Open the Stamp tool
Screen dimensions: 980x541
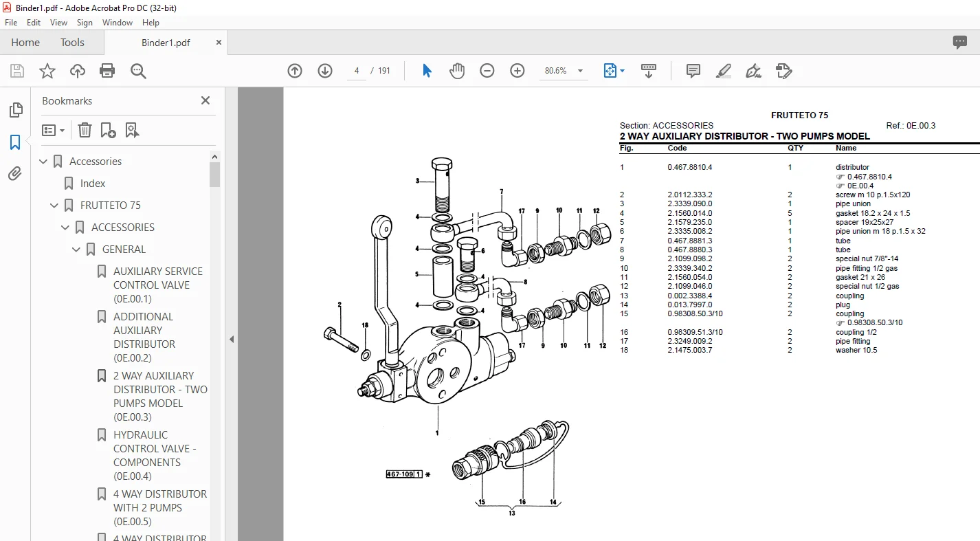coord(784,71)
